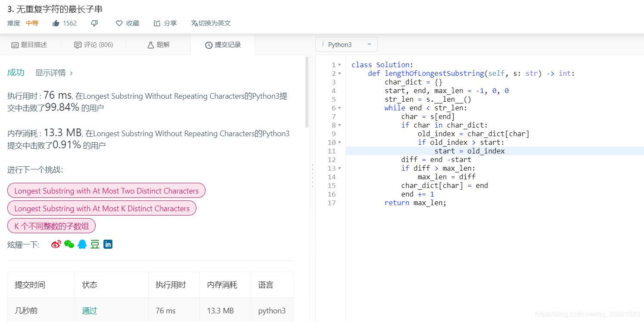Open the 题目描述 tab
Image resolution: width=644 pixels, height=322 pixels.
coord(29,45)
